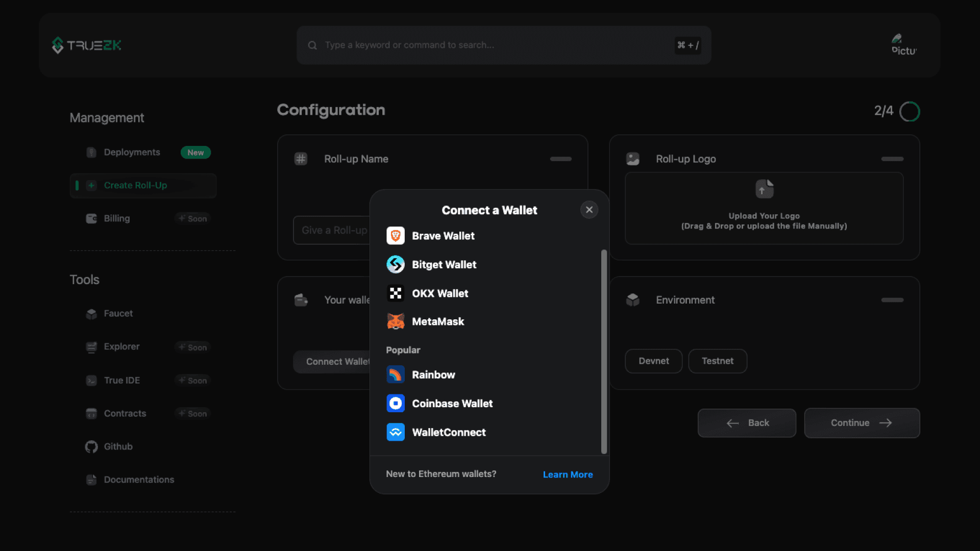Select the Coinbase Wallet icon

(396, 404)
